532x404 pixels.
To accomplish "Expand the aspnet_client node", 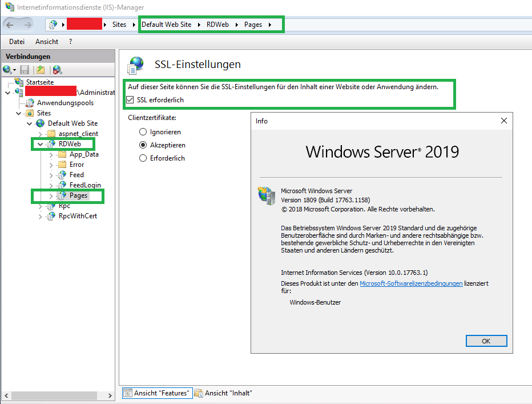I will (x=41, y=134).
